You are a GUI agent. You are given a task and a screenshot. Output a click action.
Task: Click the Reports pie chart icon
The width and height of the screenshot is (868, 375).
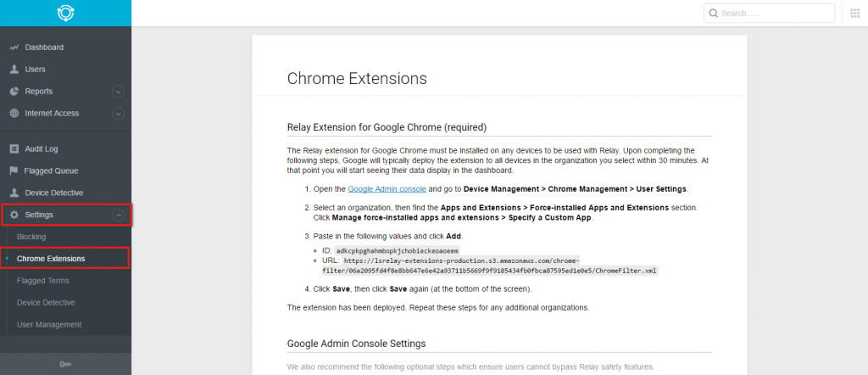click(x=14, y=92)
